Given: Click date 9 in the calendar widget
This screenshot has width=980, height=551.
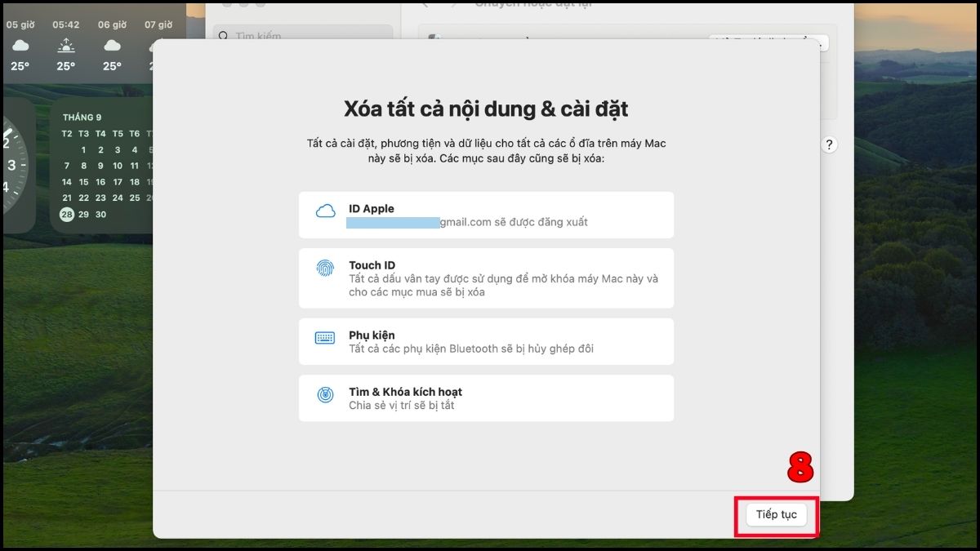Looking at the screenshot, I should [100, 166].
